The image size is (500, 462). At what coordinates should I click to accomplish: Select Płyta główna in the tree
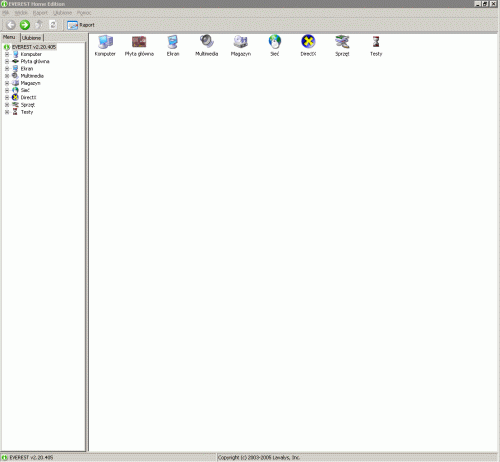coord(35,61)
